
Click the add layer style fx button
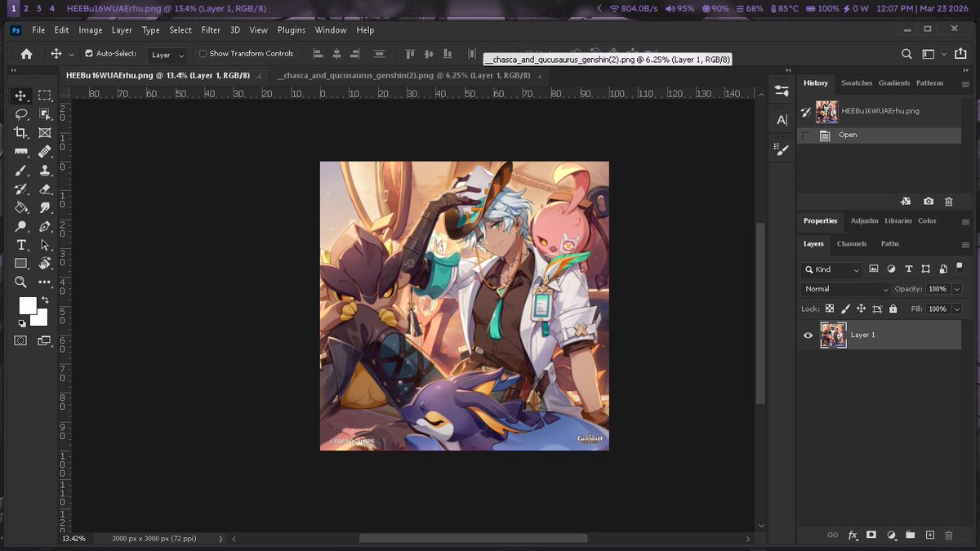pos(853,535)
